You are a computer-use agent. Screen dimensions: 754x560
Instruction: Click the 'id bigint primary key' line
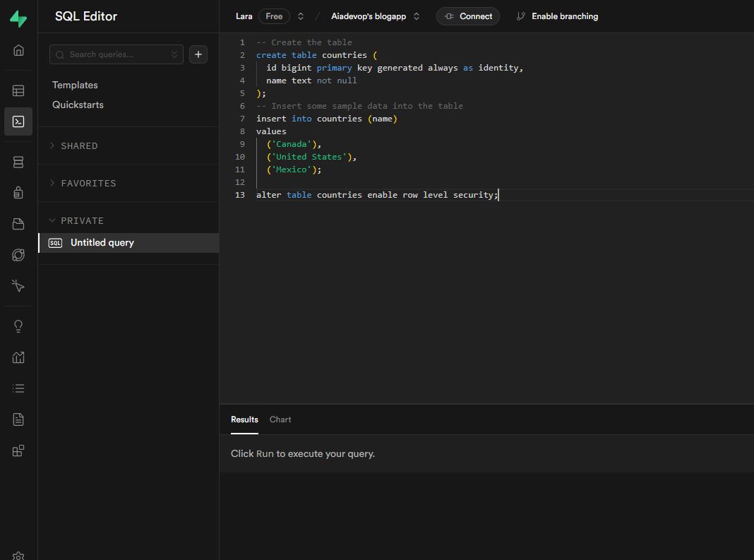click(x=395, y=68)
